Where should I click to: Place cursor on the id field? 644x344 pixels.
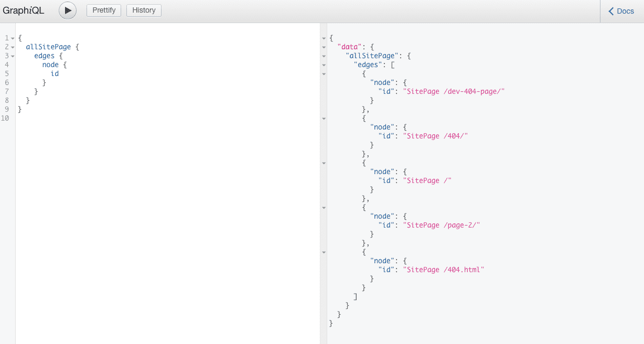[x=55, y=73]
